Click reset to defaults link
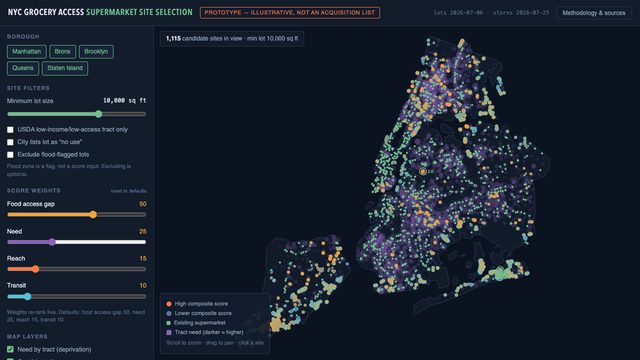This screenshot has height=360, width=640. [x=128, y=191]
